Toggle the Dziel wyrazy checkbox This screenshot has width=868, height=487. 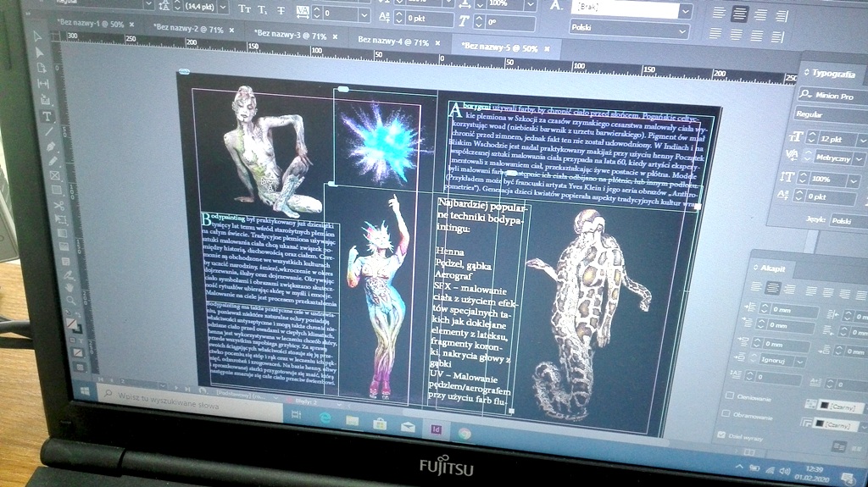(721, 434)
